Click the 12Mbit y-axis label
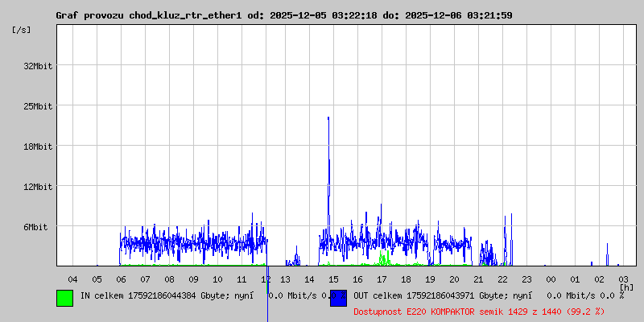The width and height of the screenshot is (644, 322). click(37, 187)
